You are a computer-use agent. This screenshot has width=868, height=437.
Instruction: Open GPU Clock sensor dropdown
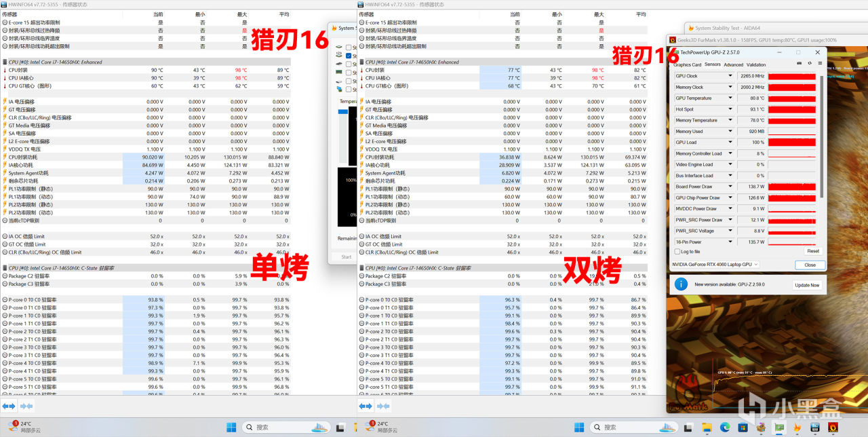click(730, 76)
